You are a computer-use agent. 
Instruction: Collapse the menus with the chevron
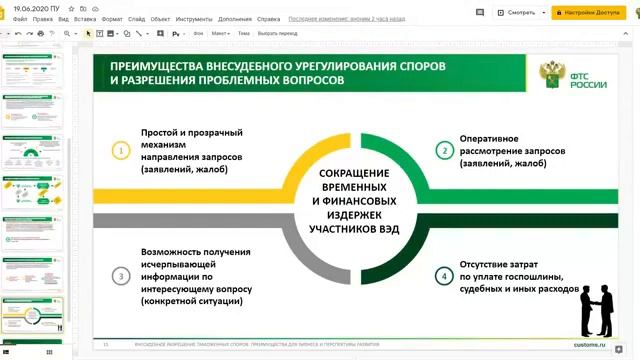coord(626,33)
